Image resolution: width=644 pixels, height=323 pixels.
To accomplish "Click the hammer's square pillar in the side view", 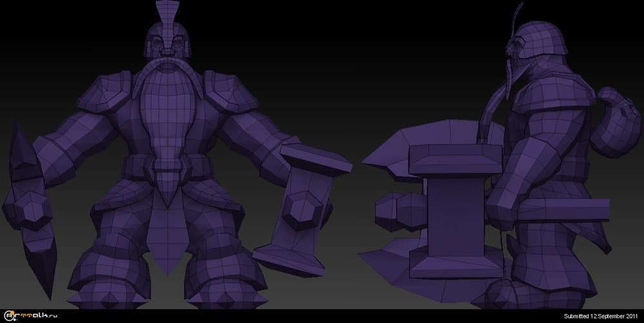I will [456, 212].
